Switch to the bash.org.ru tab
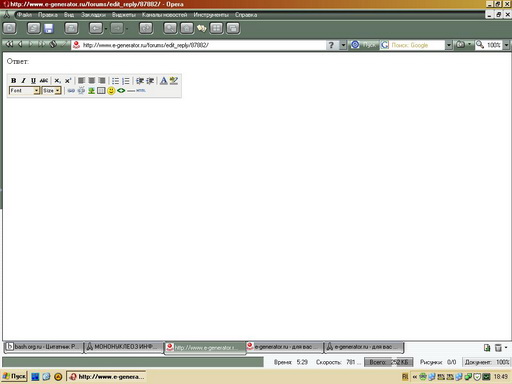Viewport: 512px width, 384px height. point(43,347)
